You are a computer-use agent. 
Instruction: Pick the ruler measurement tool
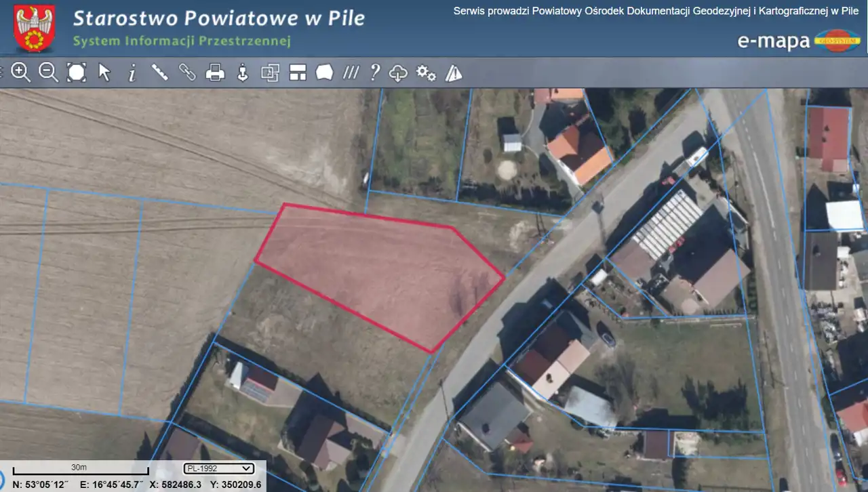click(x=159, y=73)
